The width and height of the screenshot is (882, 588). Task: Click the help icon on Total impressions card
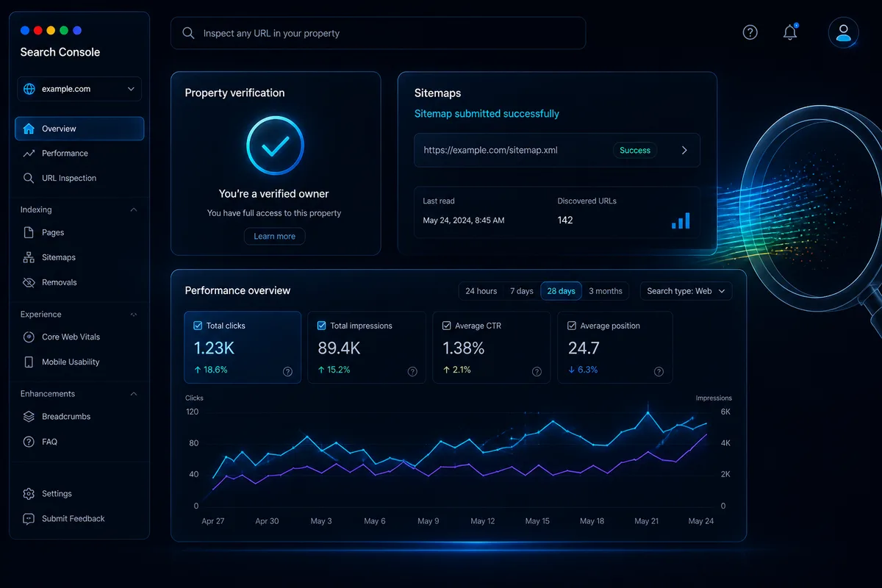[412, 371]
